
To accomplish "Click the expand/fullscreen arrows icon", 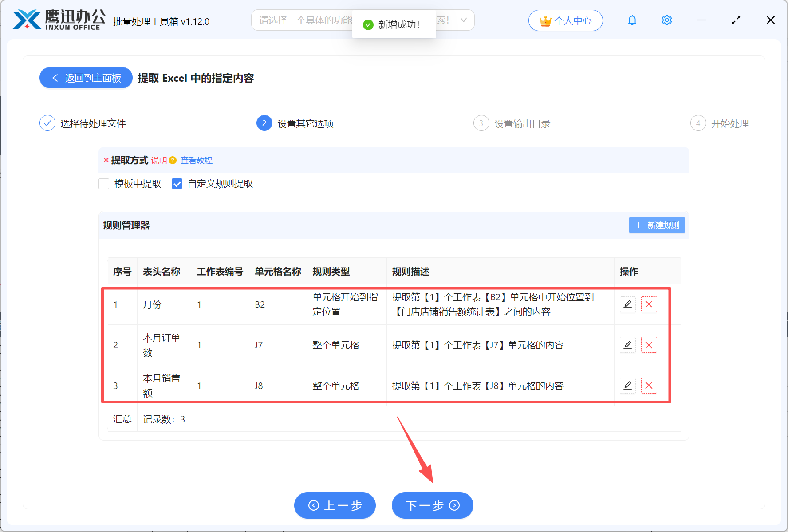I will click(736, 20).
